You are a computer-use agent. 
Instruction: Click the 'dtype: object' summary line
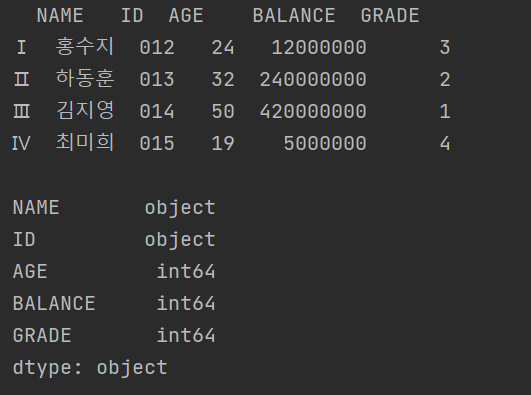tap(90, 368)
